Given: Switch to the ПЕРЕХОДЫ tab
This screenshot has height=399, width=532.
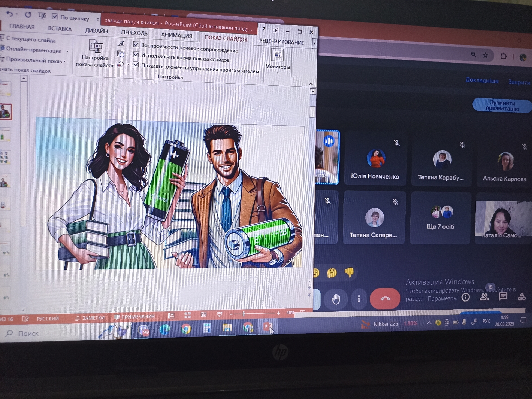Looking at the screenshot, I should [x=135, y=33].
